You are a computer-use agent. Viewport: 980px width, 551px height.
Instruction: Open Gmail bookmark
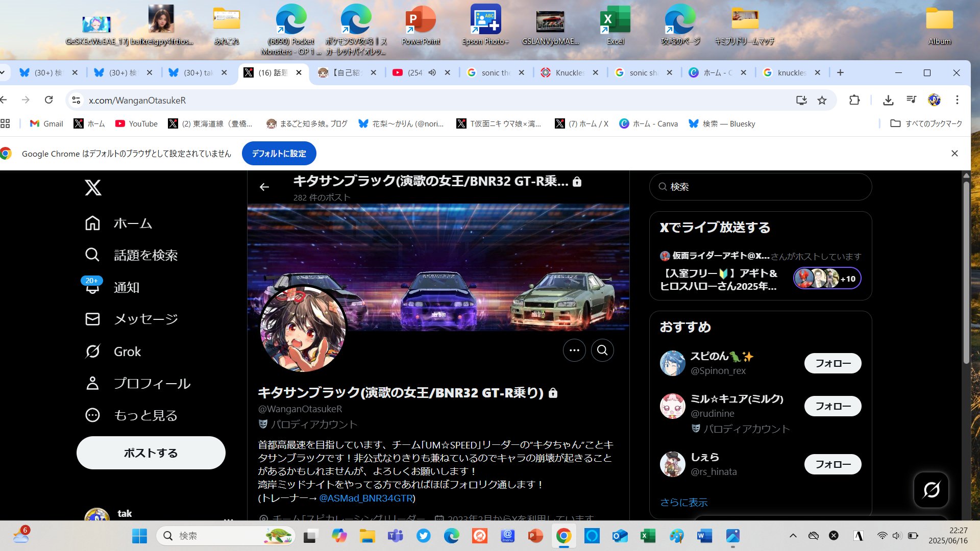pyautogui.click(x=46, y=123)
